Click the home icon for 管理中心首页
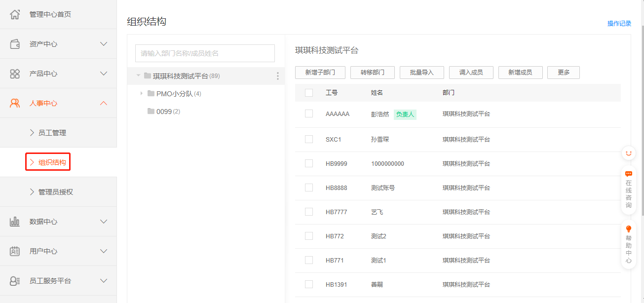The height and width of the screenshot is (303, 644). (x=15, y=14)
